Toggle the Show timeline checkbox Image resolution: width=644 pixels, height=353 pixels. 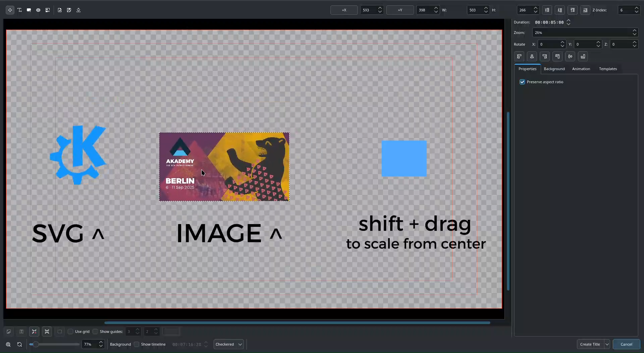(137, 344)
